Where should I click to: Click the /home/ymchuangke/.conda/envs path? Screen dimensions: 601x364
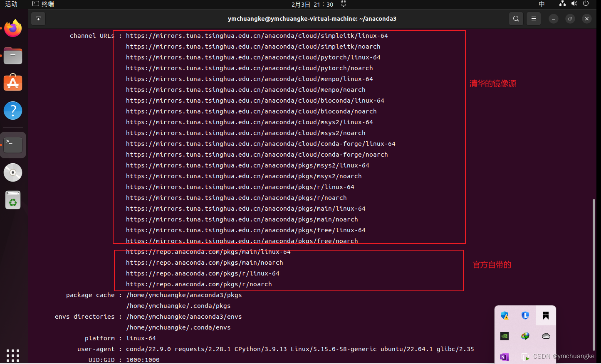(x=178, y=327)
